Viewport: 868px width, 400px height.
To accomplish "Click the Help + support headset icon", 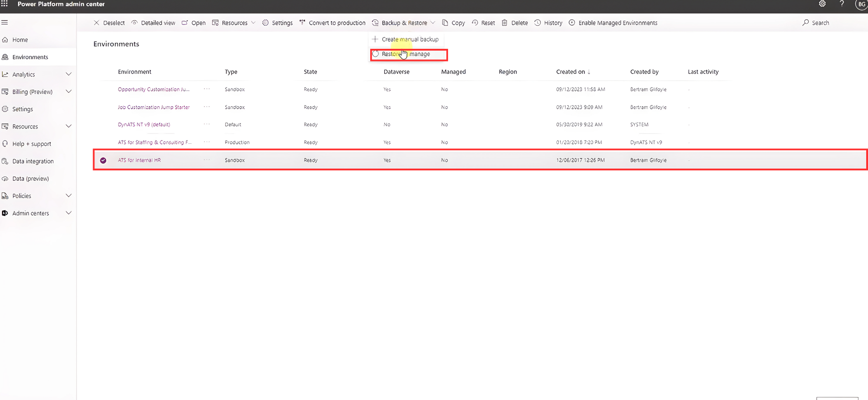I will click(x=5, y=144).
